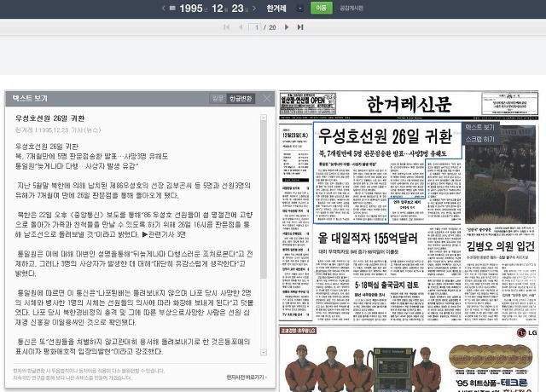Click 스크랩 하기 overlay on the newspaper article
This screenshot has width=546, height=392.
[x=479, y=140]
